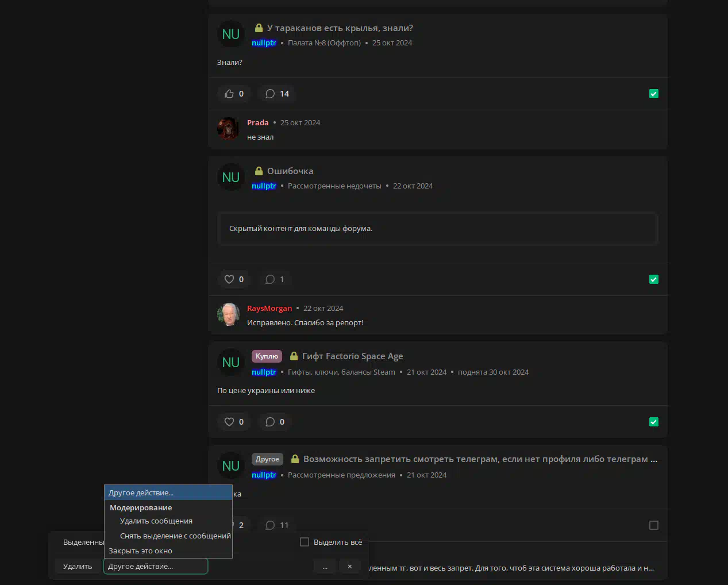Click comment icon on the Ошибочка thread

pos(271,279)
